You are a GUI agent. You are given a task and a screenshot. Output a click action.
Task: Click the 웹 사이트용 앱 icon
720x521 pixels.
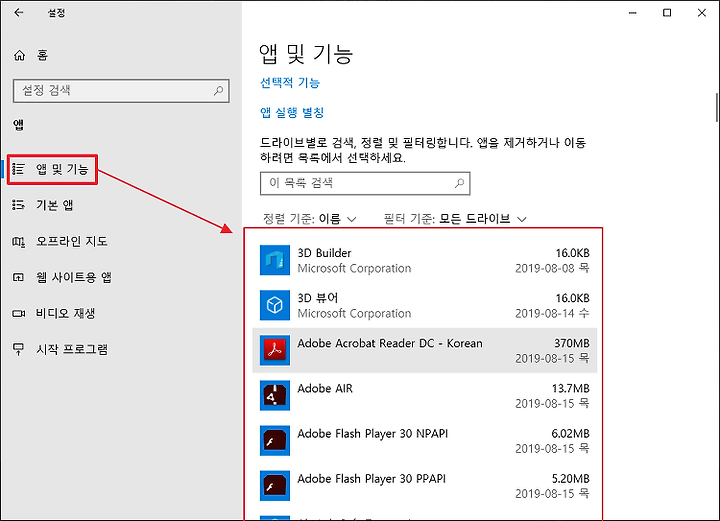(18, 277)
